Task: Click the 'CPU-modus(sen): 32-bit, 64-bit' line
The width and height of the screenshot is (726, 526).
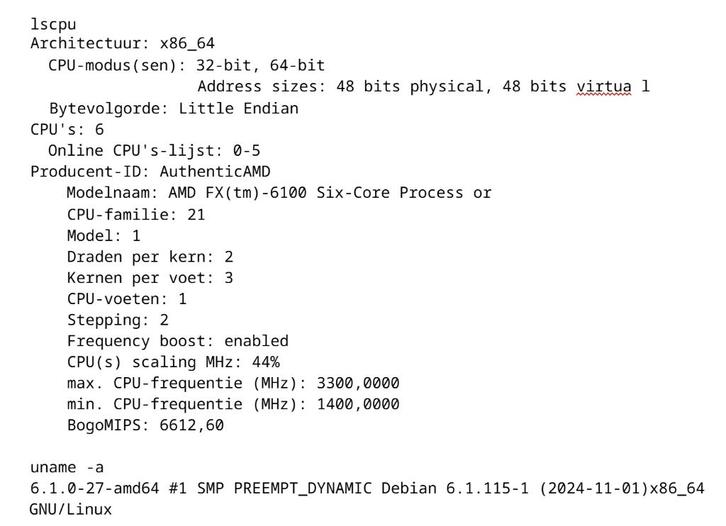Action: tap(187, 65)
